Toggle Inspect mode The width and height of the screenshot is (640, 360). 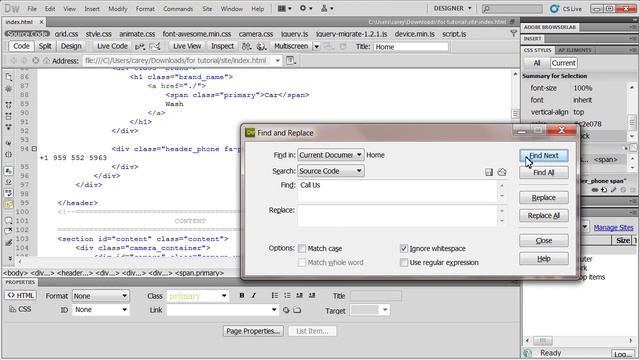click(222, 46)
